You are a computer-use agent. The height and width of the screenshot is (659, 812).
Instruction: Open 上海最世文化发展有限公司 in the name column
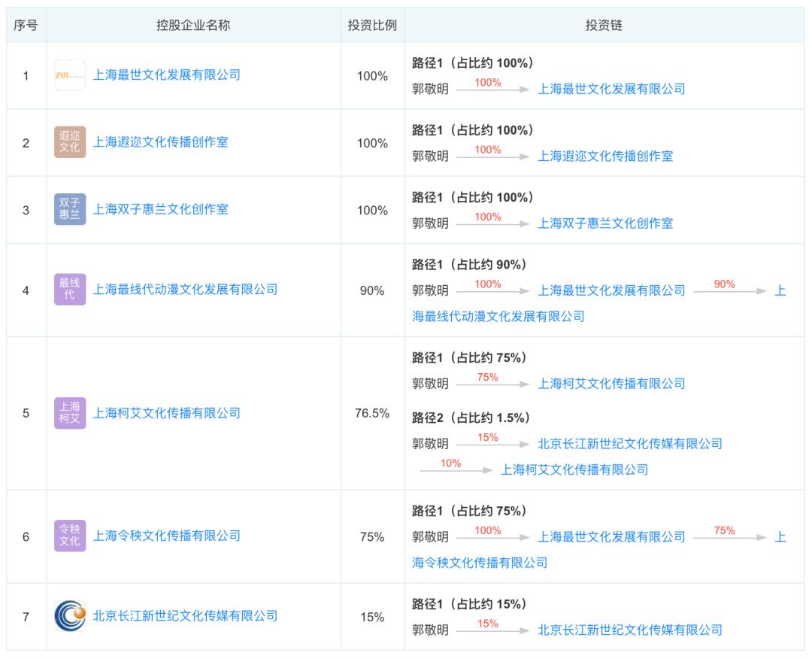click(167, 75)
